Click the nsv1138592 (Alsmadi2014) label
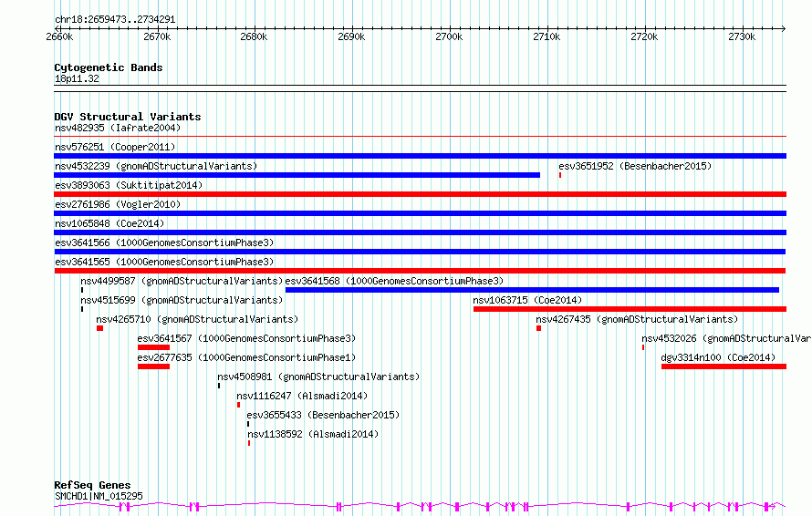 click(313, 434)
